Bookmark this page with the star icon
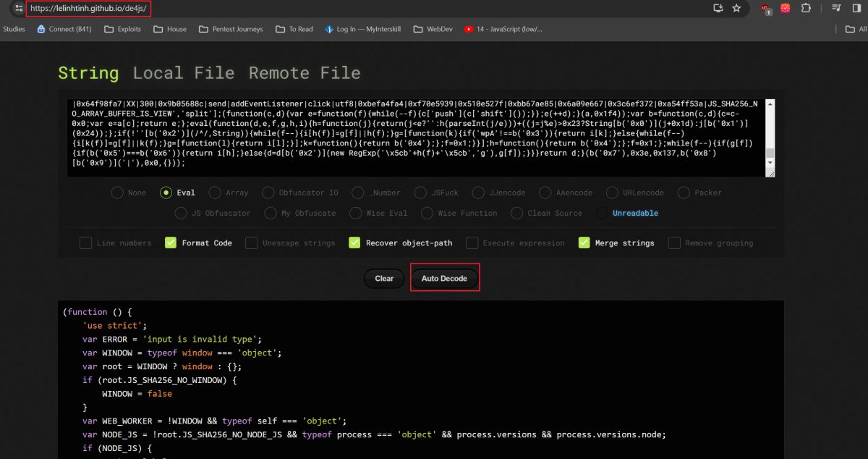Screen dimensions: 868x459 click(736, 9)
